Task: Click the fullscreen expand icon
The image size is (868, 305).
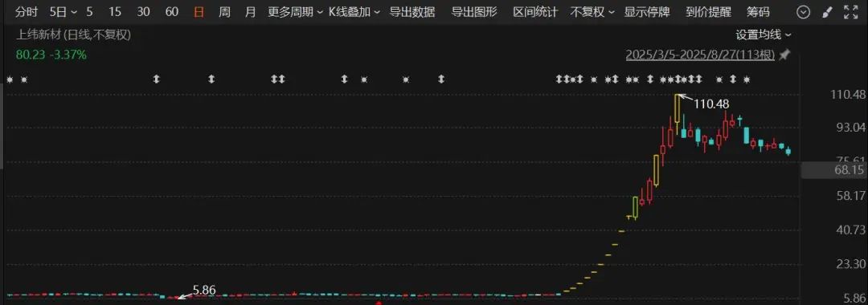Action: (x=850, y=11)
